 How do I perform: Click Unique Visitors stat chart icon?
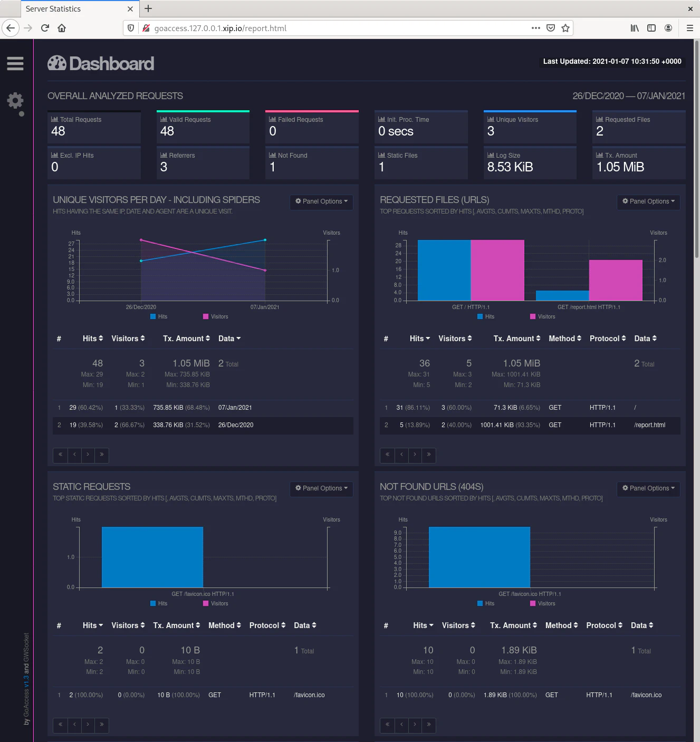click(491, 119)
